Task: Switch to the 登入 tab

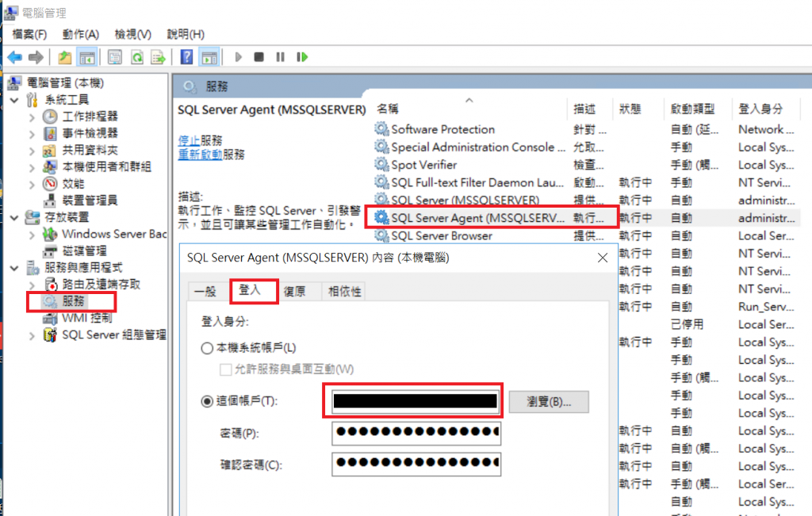Action: (x=250, y=290)
